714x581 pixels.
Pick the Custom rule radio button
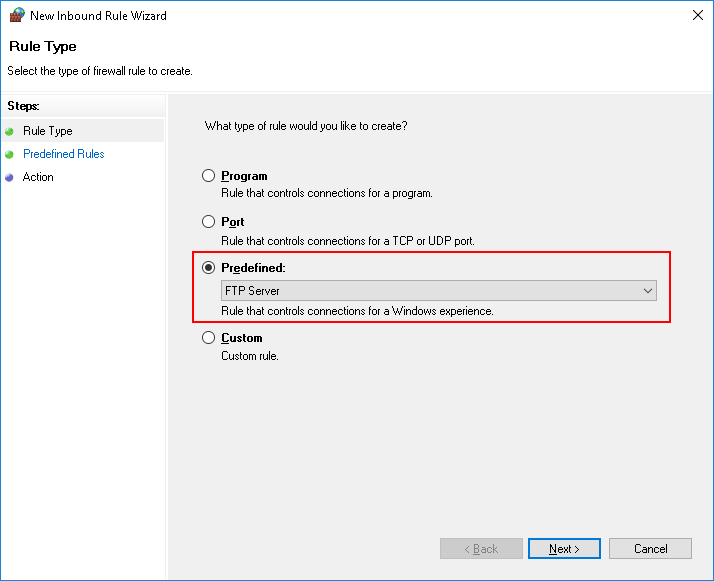click(209, 338)
